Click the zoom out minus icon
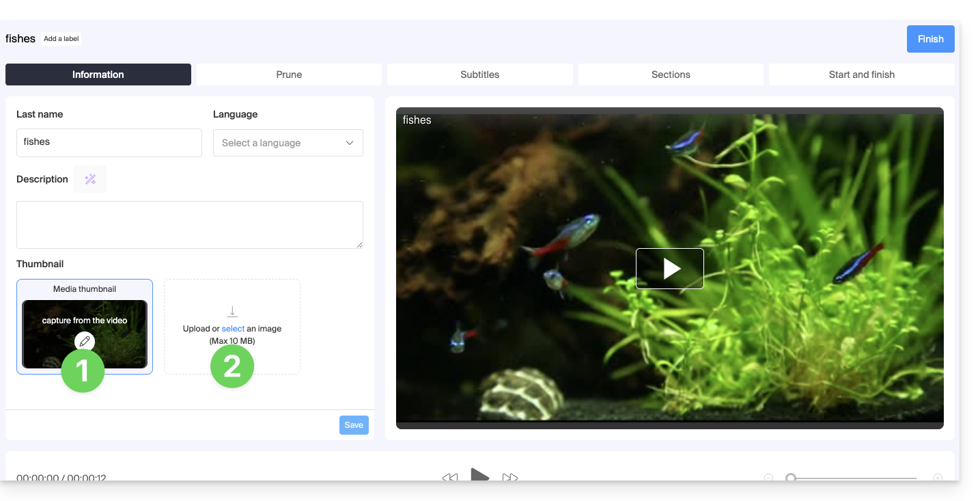This screenshot has height=501, width=980. click(768, 478)
